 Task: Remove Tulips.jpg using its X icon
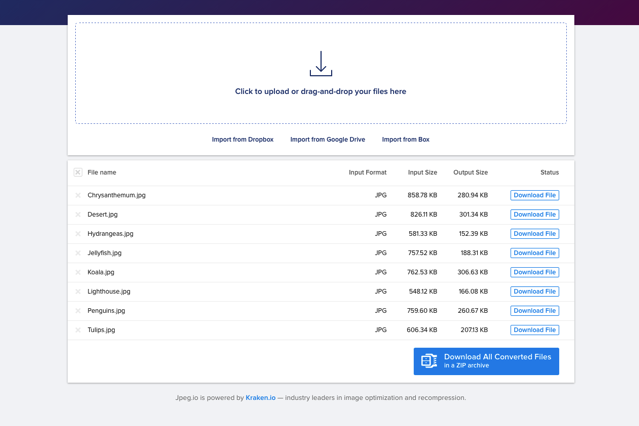click(x=78, y=330)
